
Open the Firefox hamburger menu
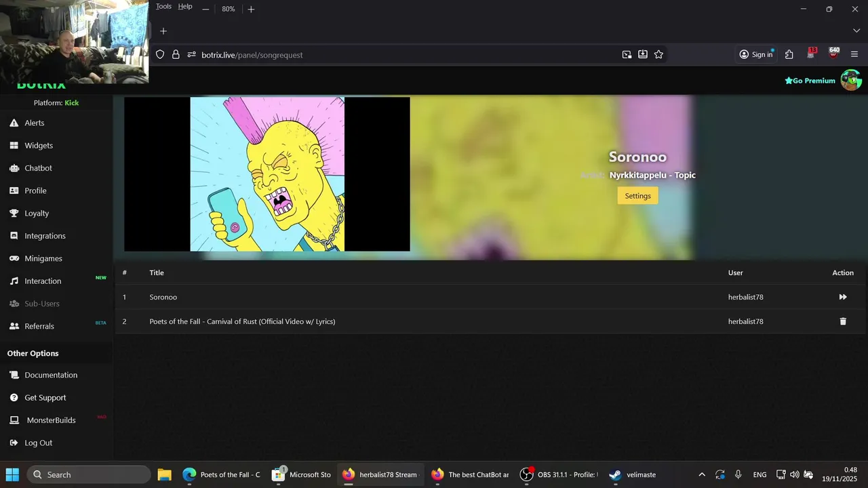[854, 54]
